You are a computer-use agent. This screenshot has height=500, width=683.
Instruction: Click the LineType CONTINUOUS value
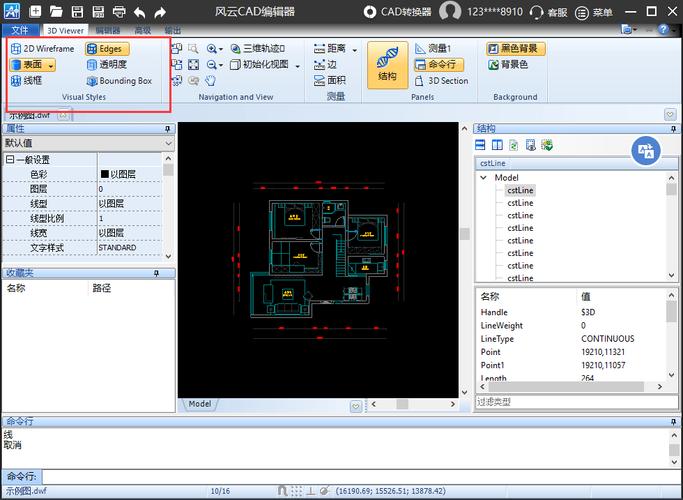coord(608,339)
